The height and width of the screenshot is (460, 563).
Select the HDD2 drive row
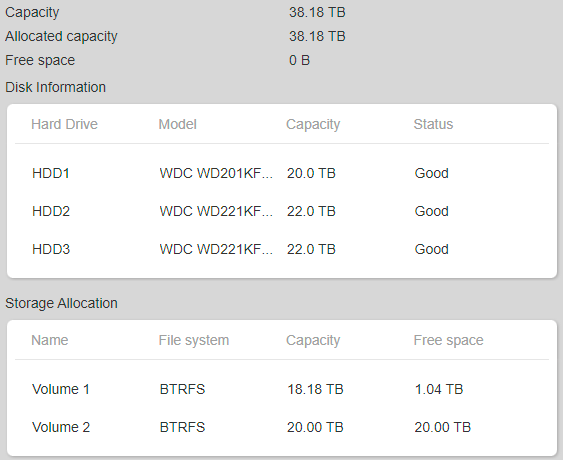pyautogui.click(x=282, y=211)
